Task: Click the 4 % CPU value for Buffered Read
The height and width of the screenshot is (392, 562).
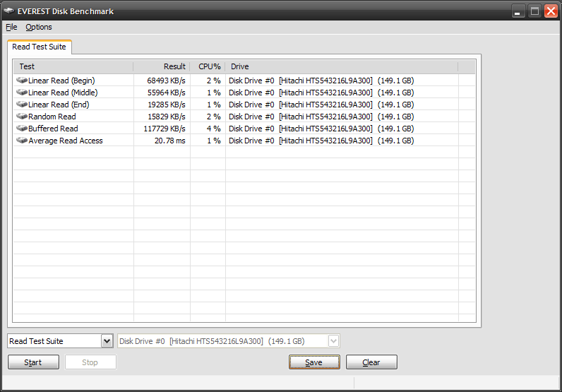Action: [214, 129]
